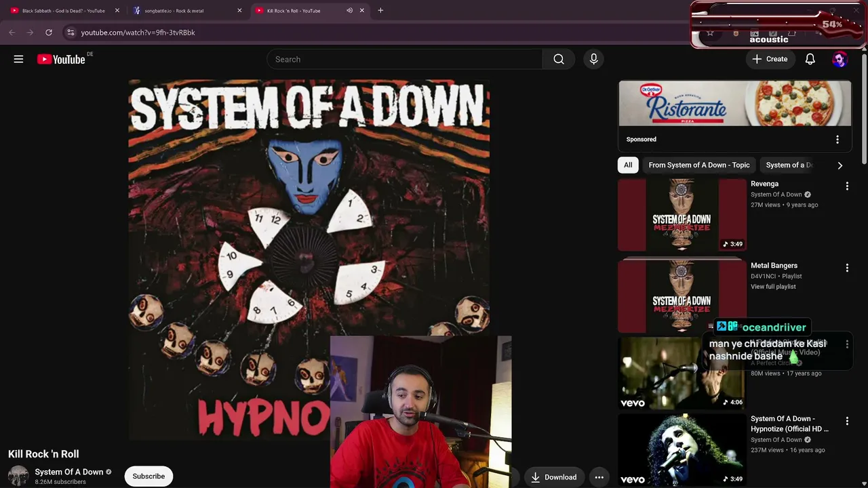The width and height of the screenshot is (868, 488).
Task: Open a new browser tab
Action: pyautogui.click(x=380, y=11)
